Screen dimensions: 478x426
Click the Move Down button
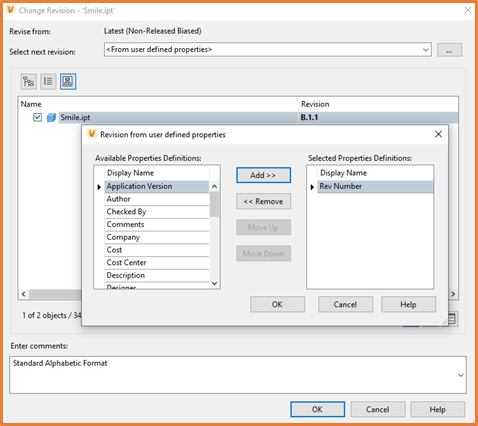tap(263, 253)
